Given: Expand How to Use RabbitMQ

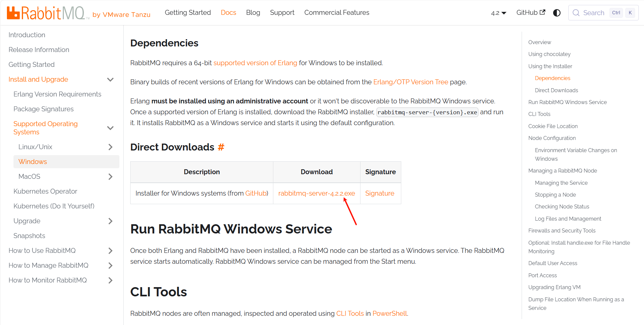Looking at the screenshot, I should 111,251.
